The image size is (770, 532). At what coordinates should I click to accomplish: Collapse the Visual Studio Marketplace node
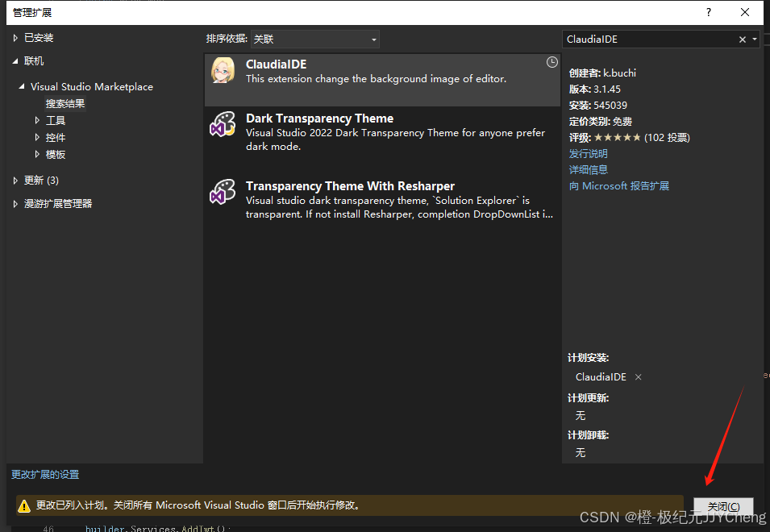(x=22, y=87)
